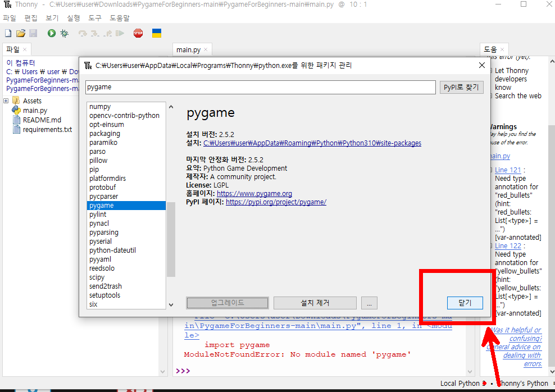Click the 설치 제거 button
Screen dimensions: 555x392
(315, 303)
